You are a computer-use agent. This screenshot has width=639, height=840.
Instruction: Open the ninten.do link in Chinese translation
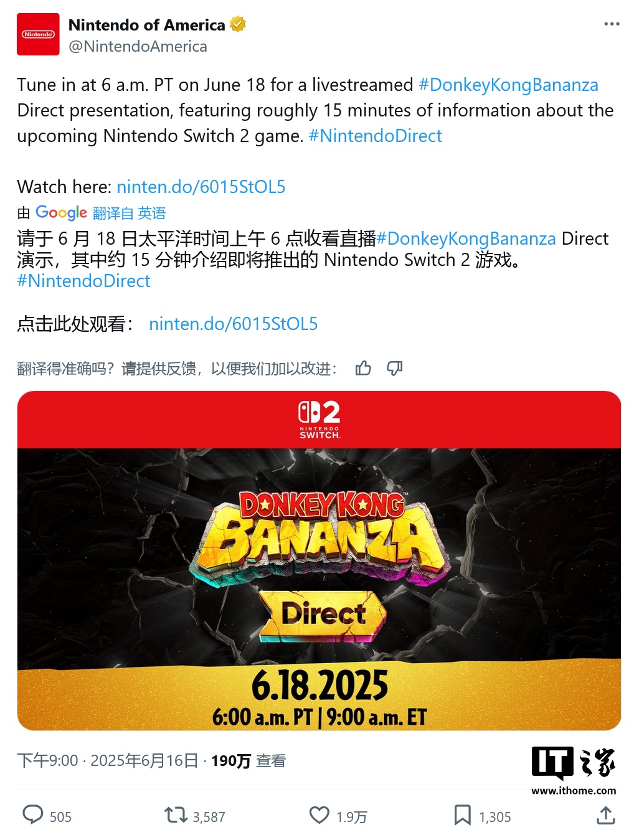[234, 324]
